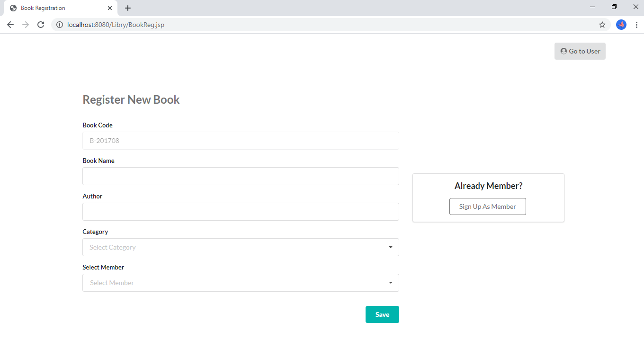Open a new browser tab
The width and height of the screenshot is (644, 341).
tap(127, 8)
